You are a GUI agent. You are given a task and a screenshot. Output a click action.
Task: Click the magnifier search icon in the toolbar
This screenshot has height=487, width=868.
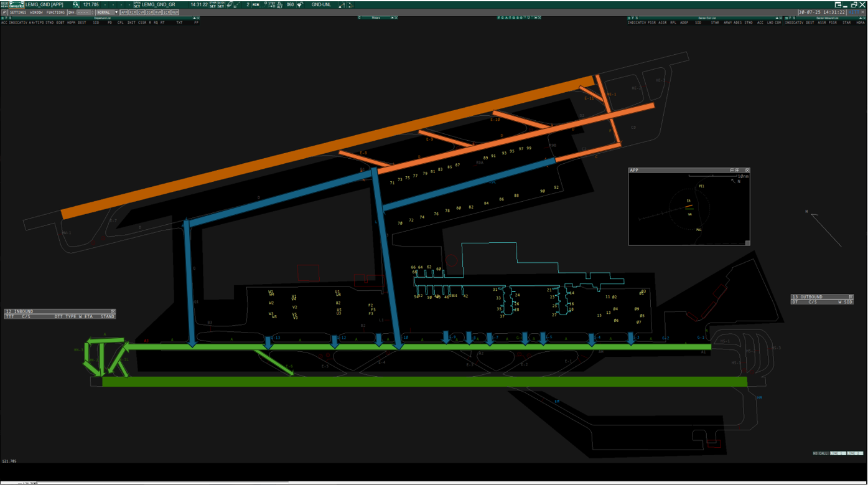click(4, 12)
